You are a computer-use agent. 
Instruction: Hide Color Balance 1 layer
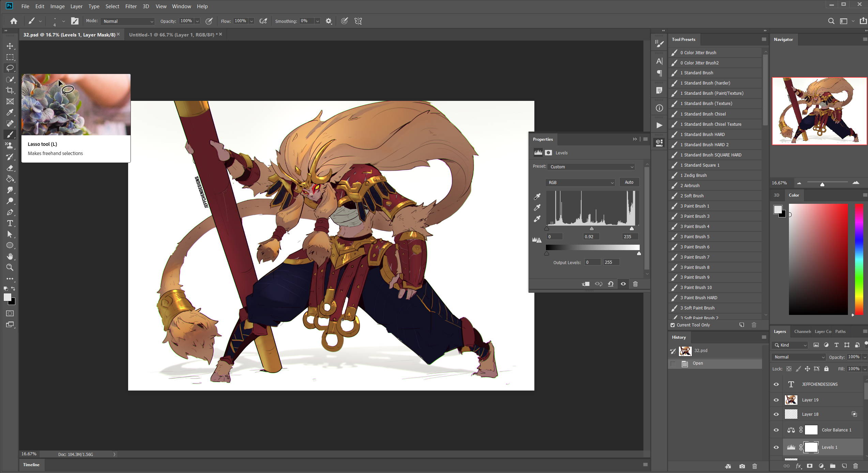[x=776, y=430]
